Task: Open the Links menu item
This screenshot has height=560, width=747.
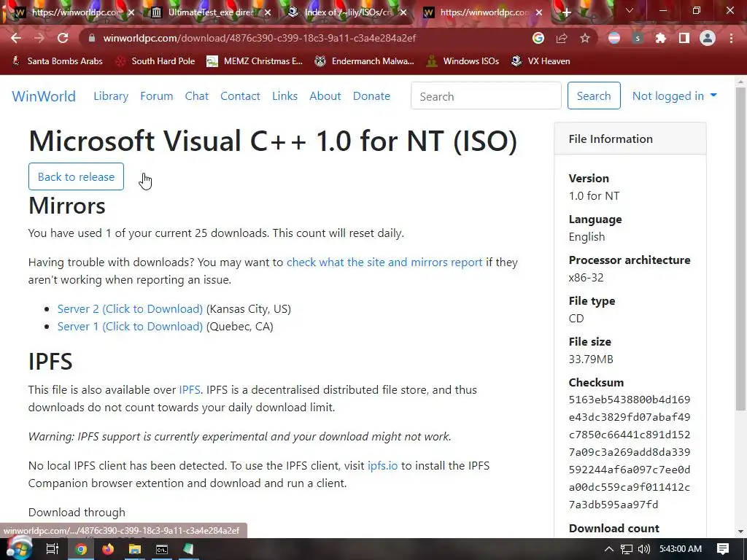Action: pos(285,96)
